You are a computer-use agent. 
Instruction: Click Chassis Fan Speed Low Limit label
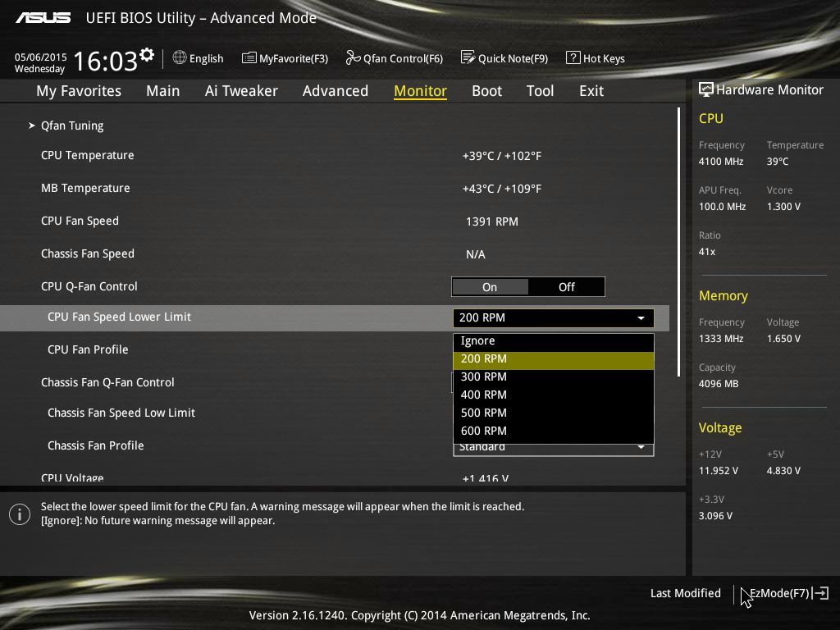click(121, 413)
